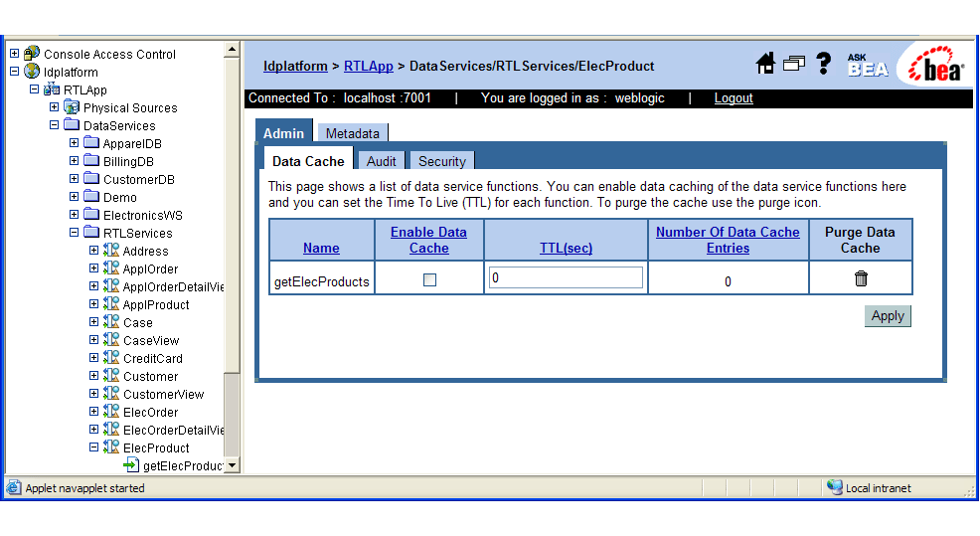The height and width of the screenshot is (536, 980).
Task: Select ApplProduct in the tree
Action: [x=156, y=304]
